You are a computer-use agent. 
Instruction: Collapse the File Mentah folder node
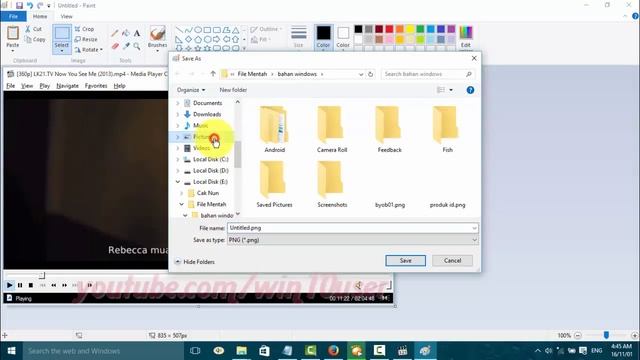(182, 204)
